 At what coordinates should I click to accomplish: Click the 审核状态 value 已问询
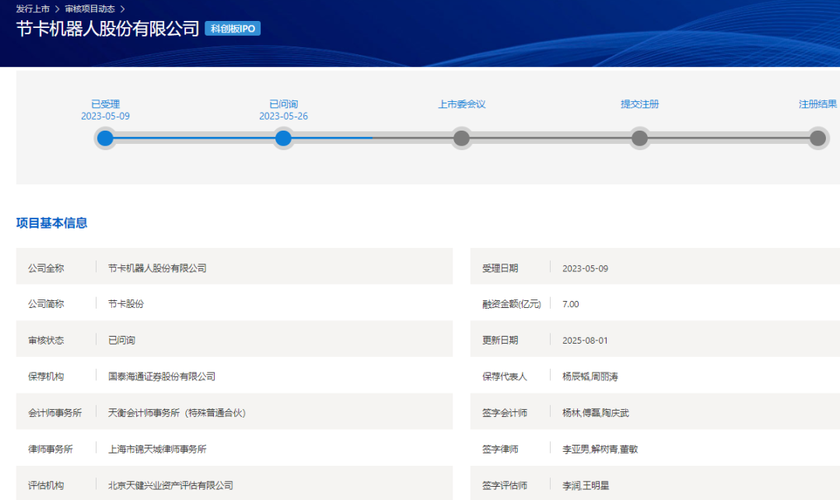tap(122, 340)
